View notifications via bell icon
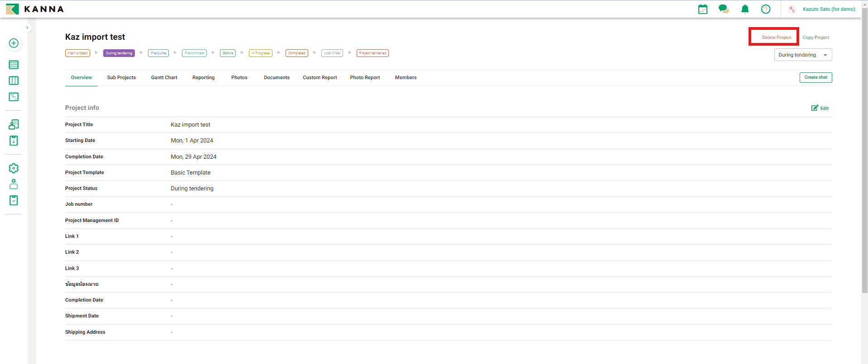This screenshot has width=868, height=364. [745, 9]
